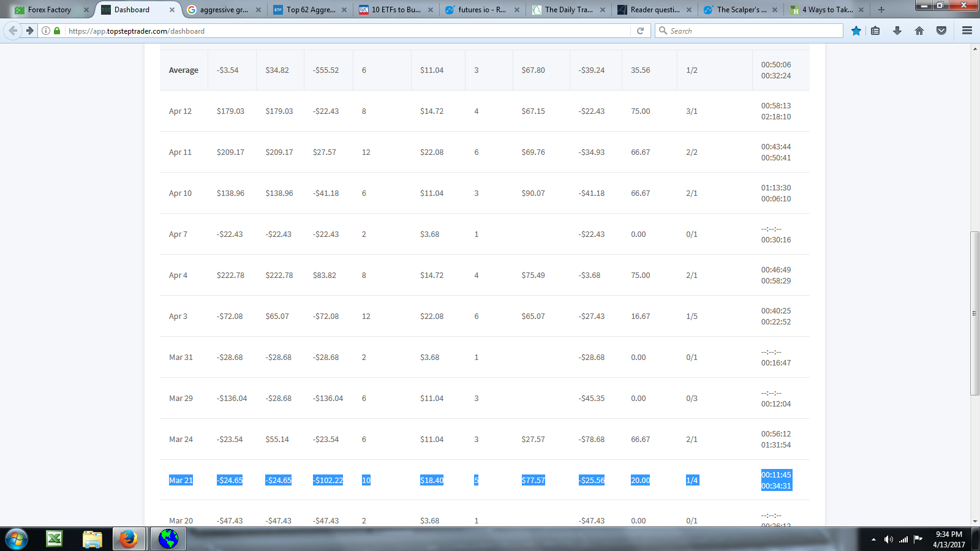Screen dimensions: 980x551
Task: Click the Apr 3 date cell
Action: click(178, 317)
